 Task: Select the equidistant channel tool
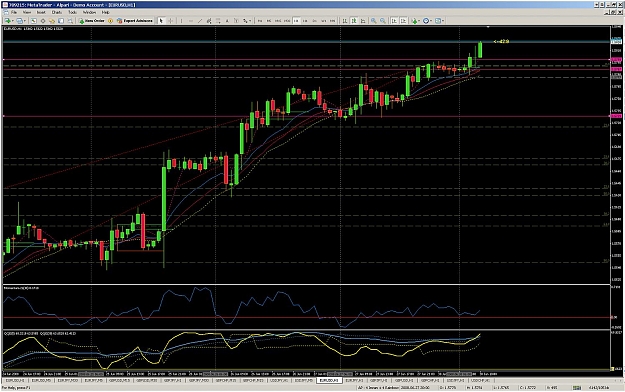click(x=209, y=21)
